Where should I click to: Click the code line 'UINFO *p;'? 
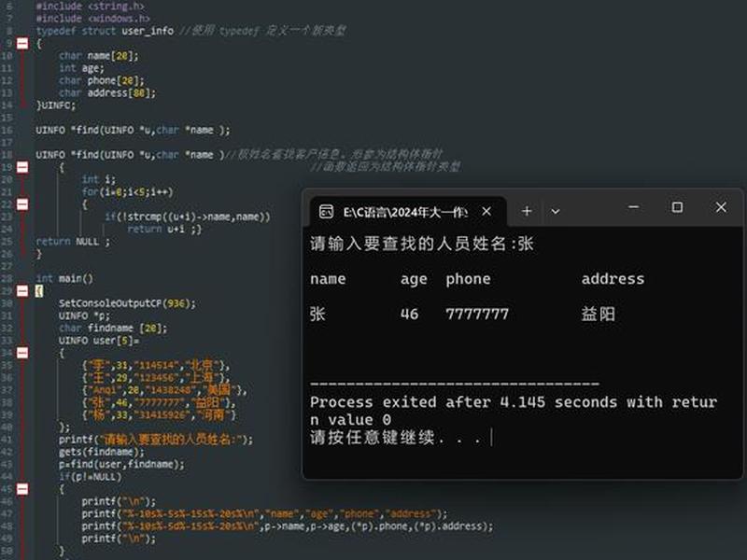(x=84, y=315)
